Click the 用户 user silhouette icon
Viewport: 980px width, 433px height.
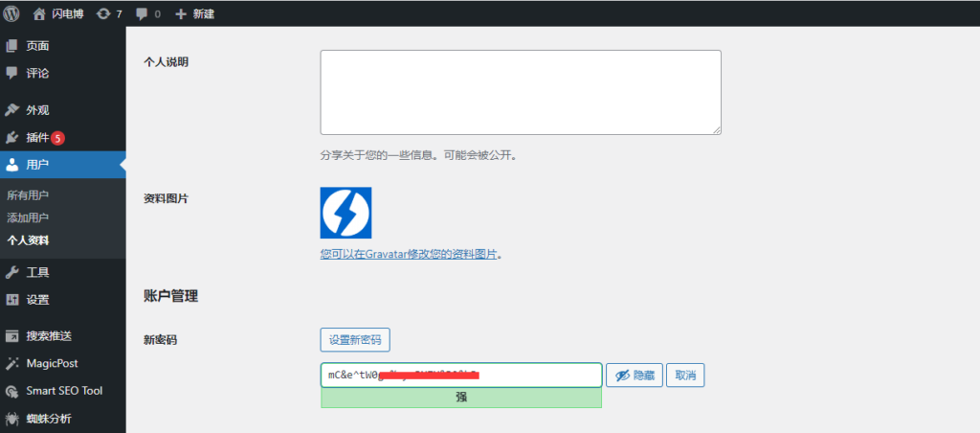[x=11, y=165]
